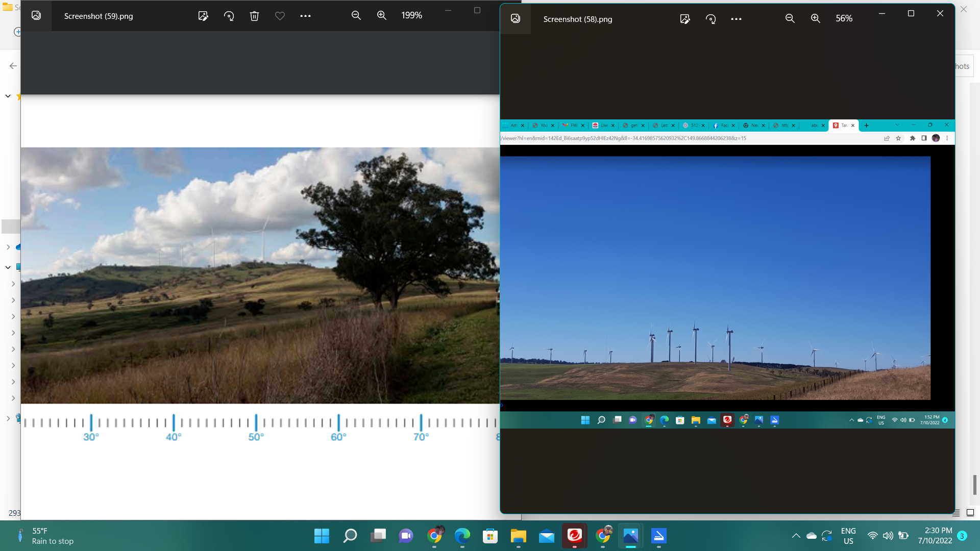This screenshot has height=551, width=980.
Task: Zoom in on Screenshot (59) window
Action: coord(382,16)
